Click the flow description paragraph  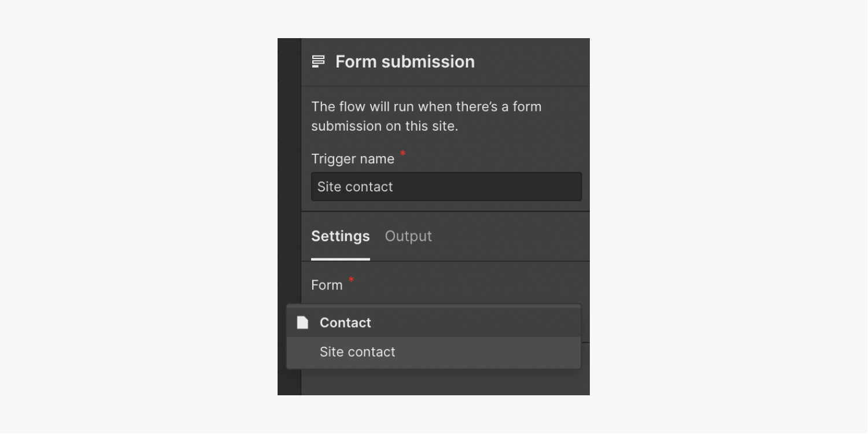pos(426,116)
